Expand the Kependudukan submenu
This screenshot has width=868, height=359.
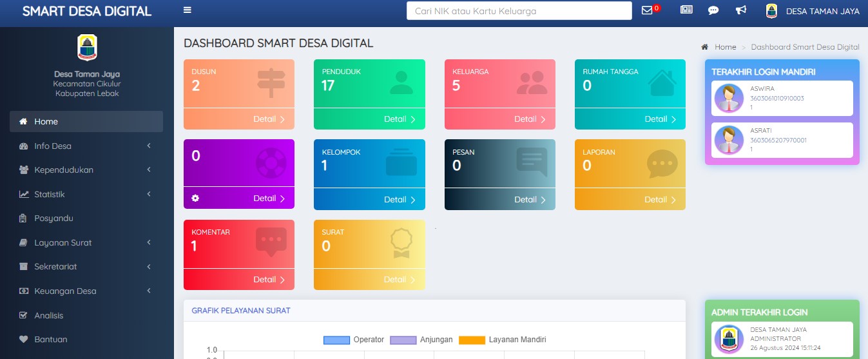(86, 170)
